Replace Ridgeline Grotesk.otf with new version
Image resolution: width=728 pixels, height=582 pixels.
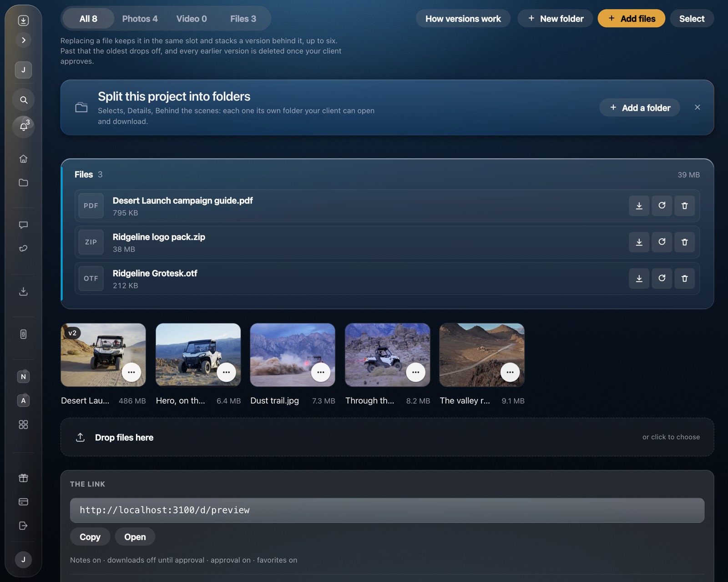(x=662, y=278)
